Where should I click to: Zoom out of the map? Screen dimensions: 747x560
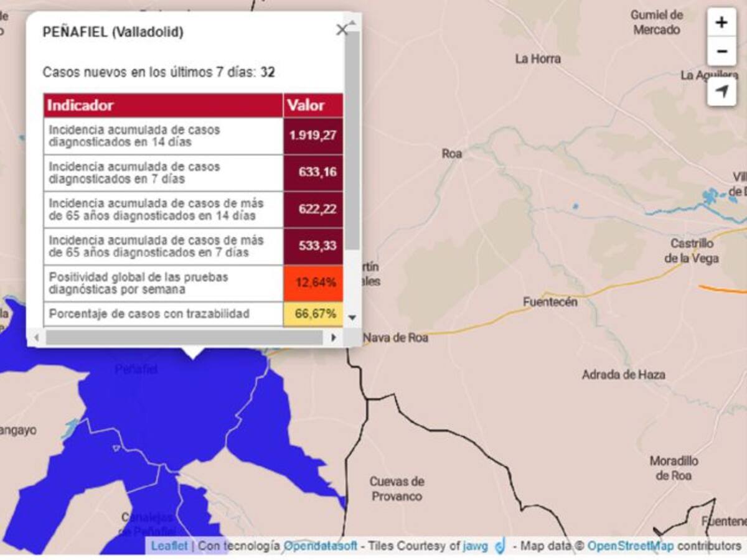click(721, 51)
